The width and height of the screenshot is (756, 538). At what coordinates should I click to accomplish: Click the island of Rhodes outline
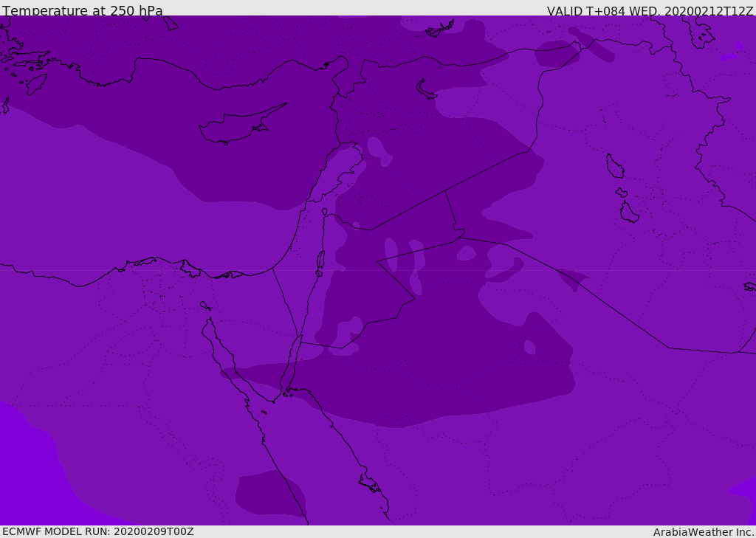[x=35, y=84]
